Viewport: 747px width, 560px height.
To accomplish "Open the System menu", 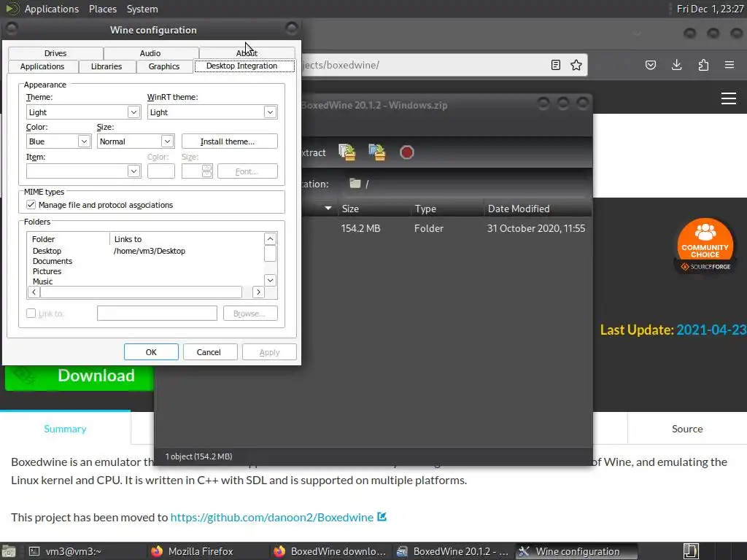I will (142, 9).
